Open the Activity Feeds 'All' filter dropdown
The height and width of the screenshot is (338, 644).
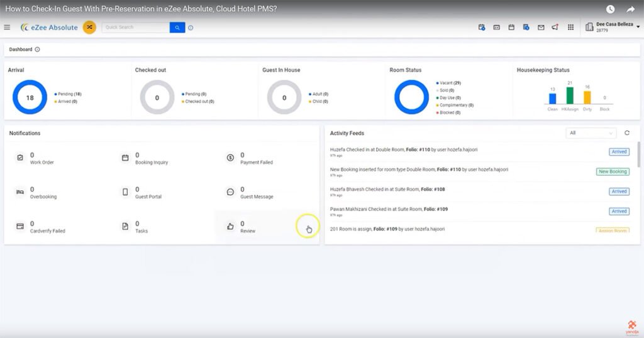[591, 133]
